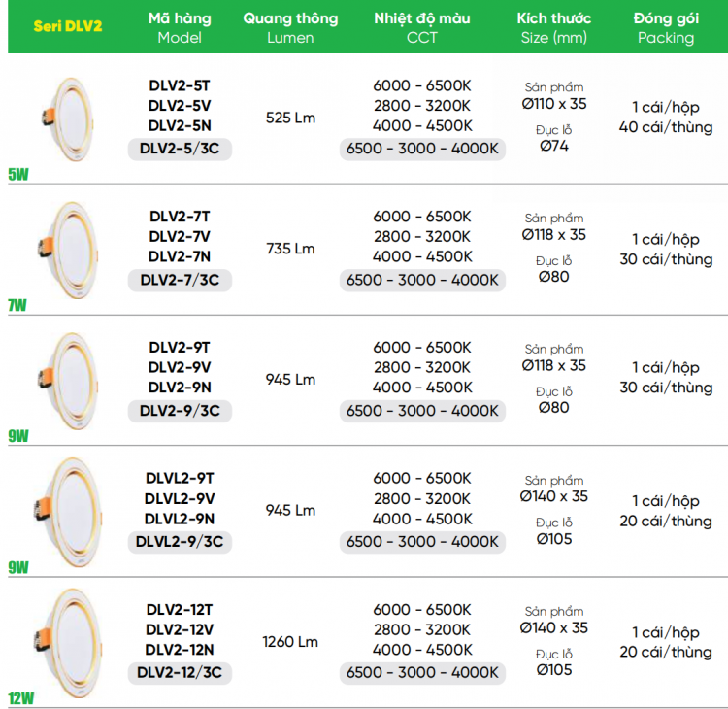
Task: Click the 40 cái/thùng packing text
Action: 666,127
